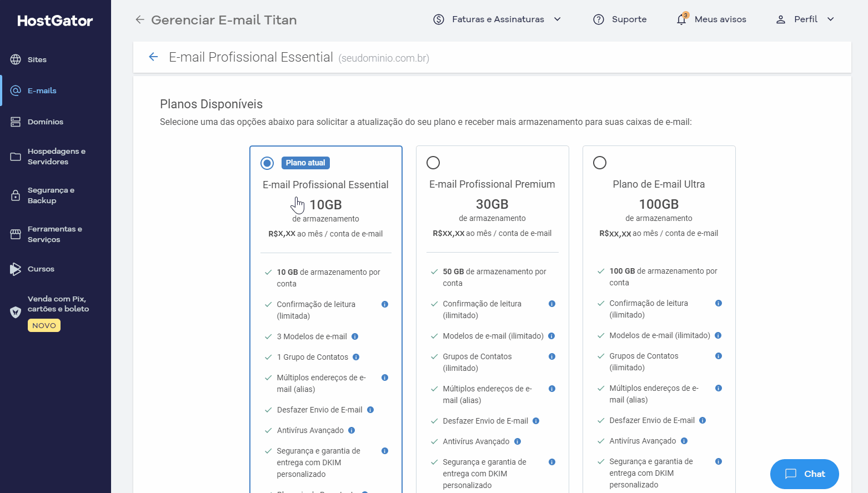Click the dollar icon for Faturas e Assinaturas

pos(439,19)
